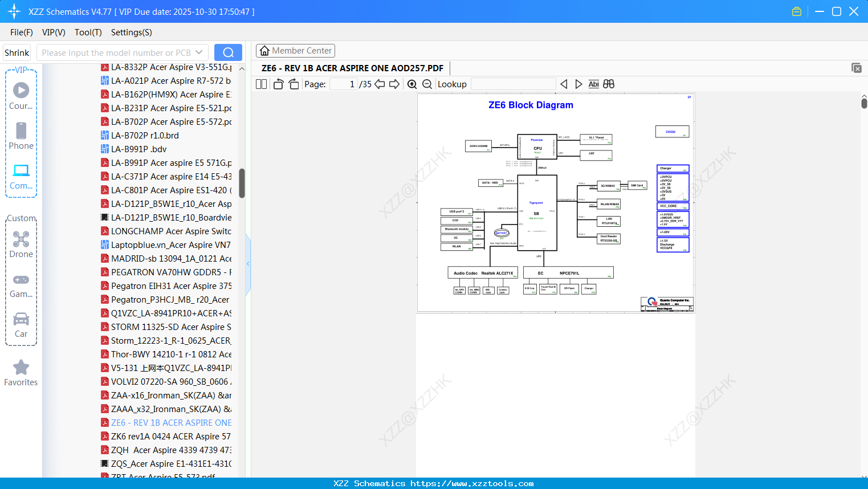Open VOLVI2 07220-SA 960_SB_0606 file
This screenshot has width=868, height=489.
(x=166, y=382)
